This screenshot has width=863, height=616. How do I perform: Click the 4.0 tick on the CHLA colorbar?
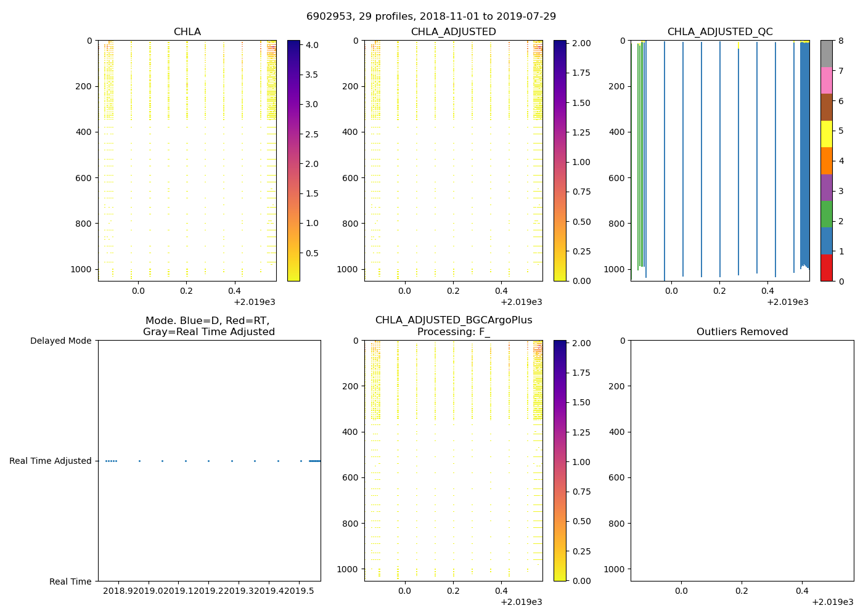312,45
